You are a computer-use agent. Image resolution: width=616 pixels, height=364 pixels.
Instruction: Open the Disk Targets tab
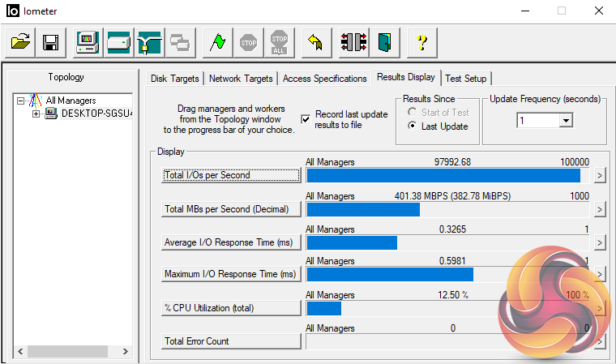176,79
